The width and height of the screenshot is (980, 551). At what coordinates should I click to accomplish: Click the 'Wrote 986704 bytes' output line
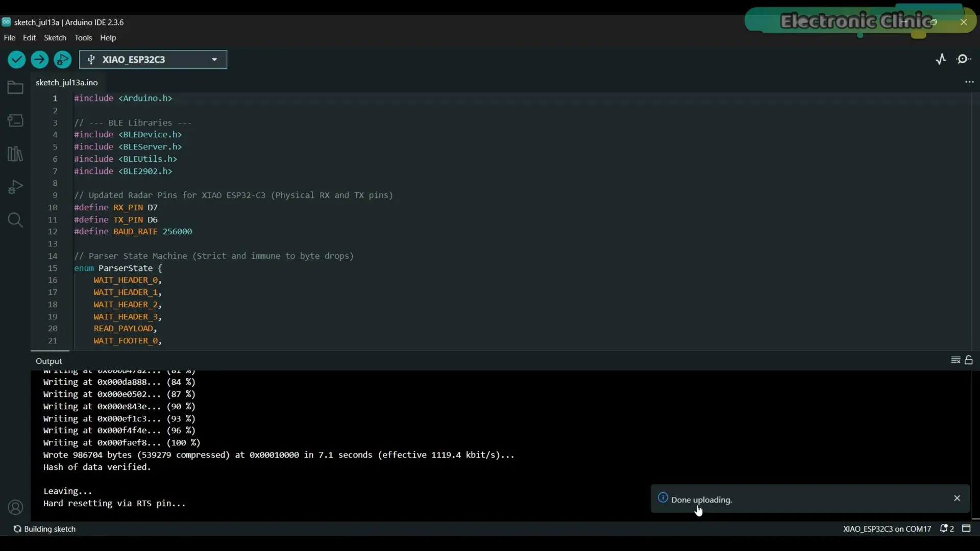pos(279,455)
